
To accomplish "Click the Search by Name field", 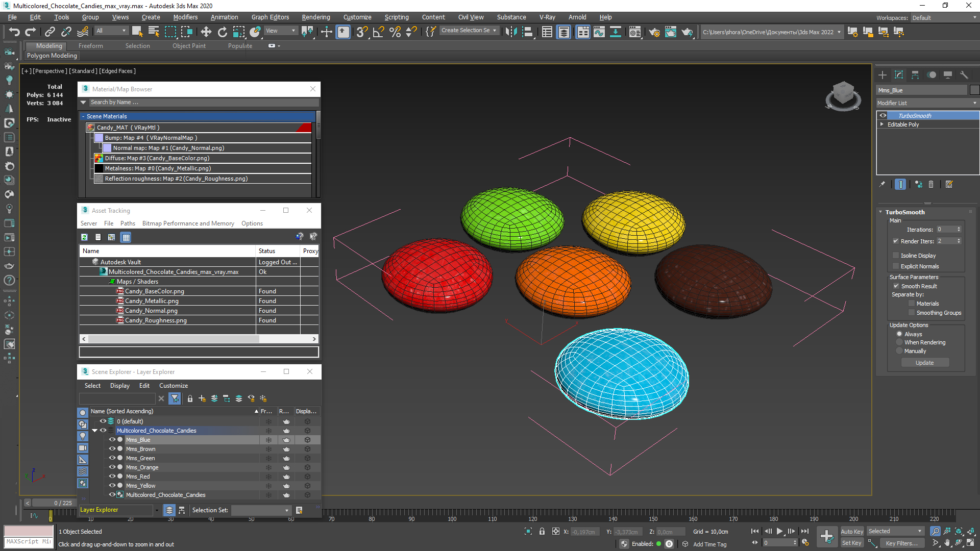I will (x=203, y=103).
